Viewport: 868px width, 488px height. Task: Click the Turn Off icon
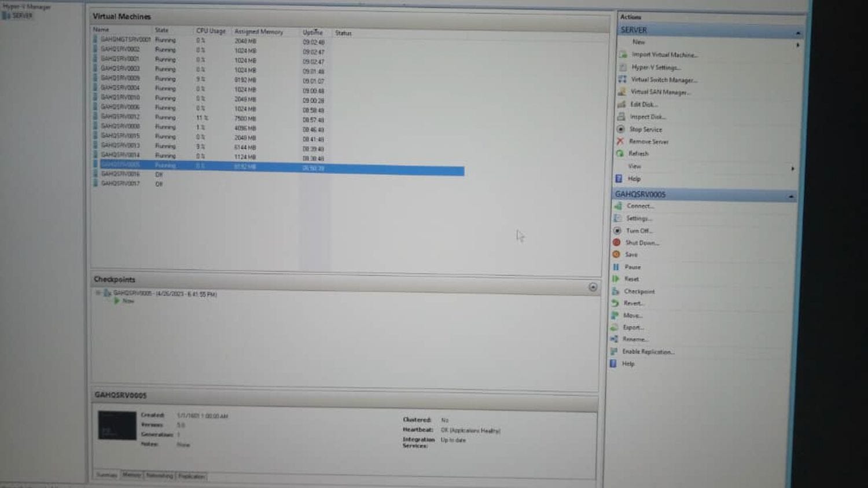[x=617, y=230]
